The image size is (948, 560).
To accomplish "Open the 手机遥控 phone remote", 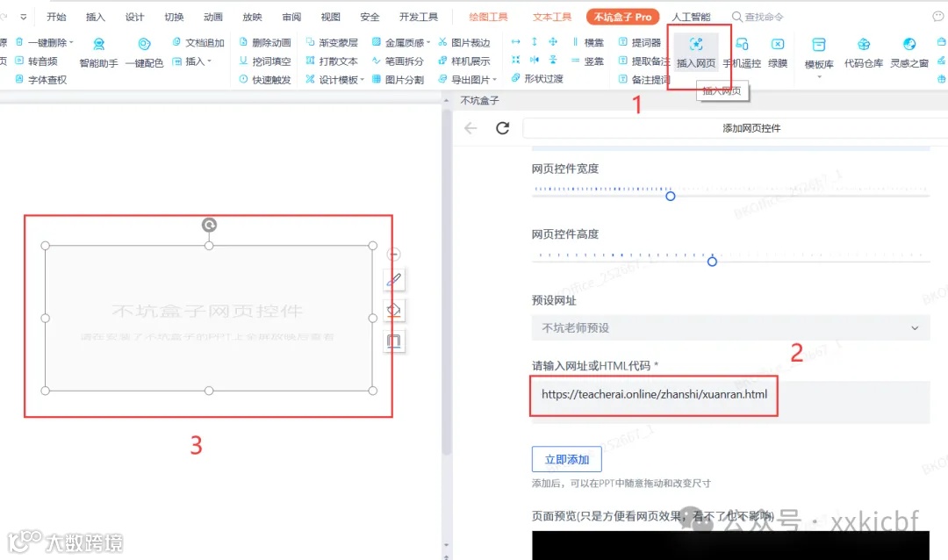I will (x=742, y=53).
